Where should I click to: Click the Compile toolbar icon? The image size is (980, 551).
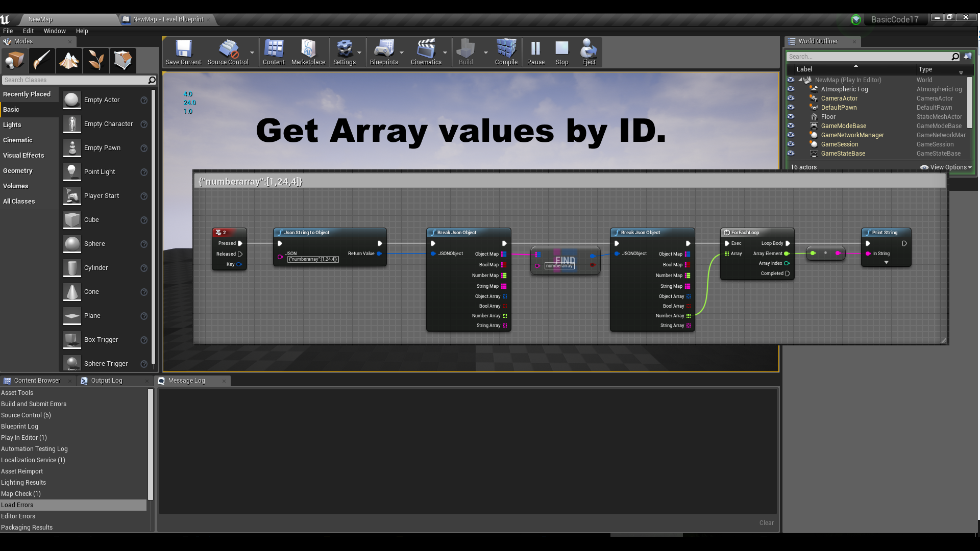[x=506, y=52]
